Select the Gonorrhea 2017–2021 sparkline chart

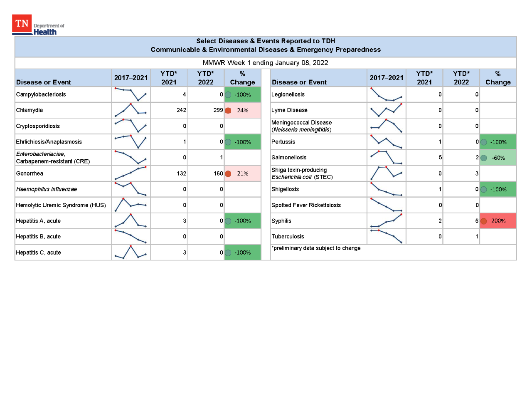(x=131, y=173)
